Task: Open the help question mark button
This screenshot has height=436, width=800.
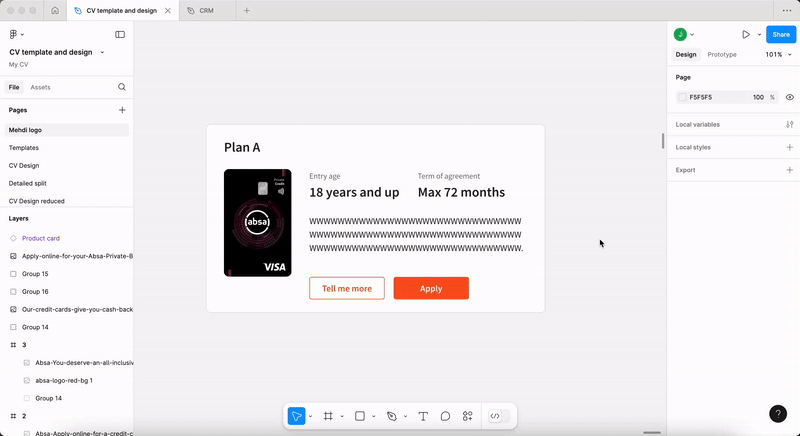Action: tap(778, 414)
